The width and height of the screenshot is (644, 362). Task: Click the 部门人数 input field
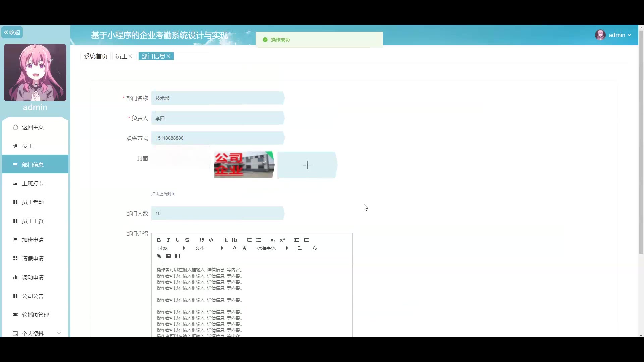pos(218,214)
